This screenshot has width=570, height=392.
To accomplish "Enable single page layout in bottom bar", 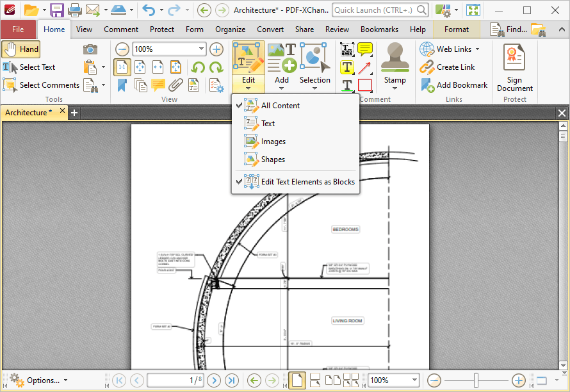I will tap(297, 380).
